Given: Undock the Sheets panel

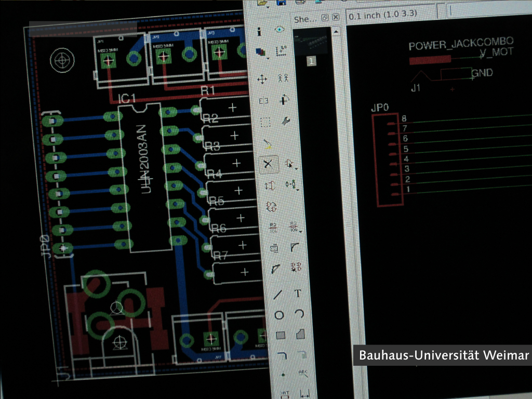Looking at the screenshot, I should (x=325, y=18).
